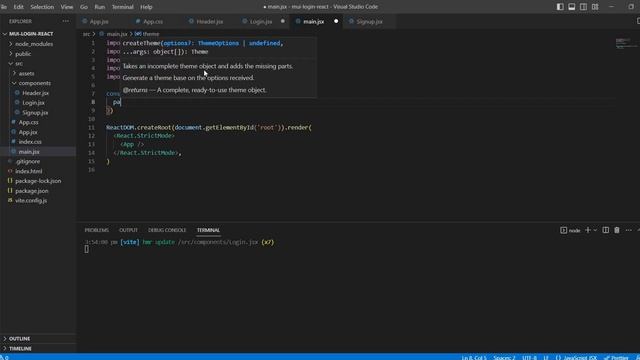
Task: Select the main.jsx editor tab
Action: coord(313,22)
